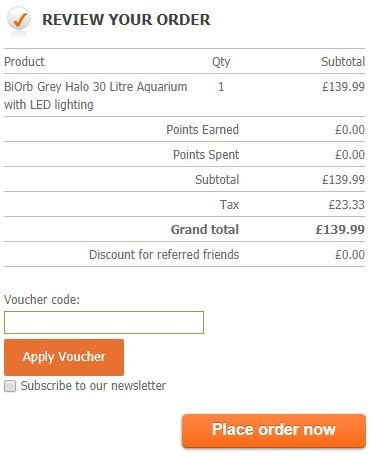This screenshot has width=377, height=457.
Task: Click the Review Your Order heading
Action: 126,20
